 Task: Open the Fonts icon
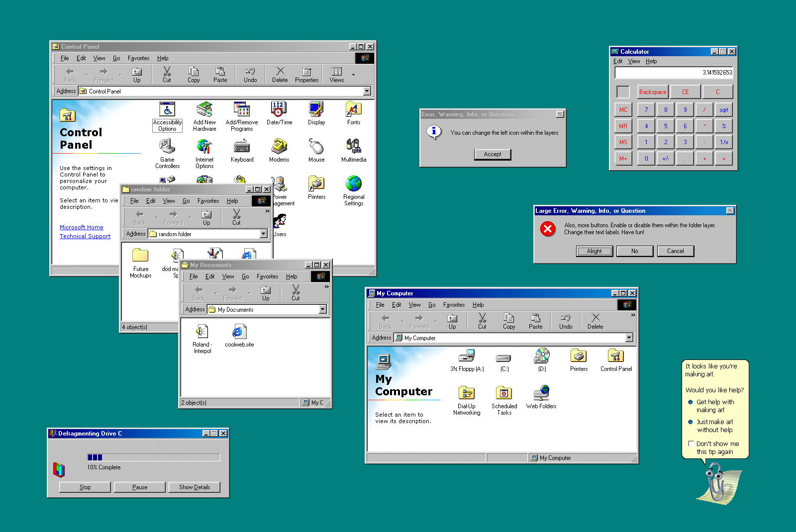pyautogui.click(x=354, y=113)
